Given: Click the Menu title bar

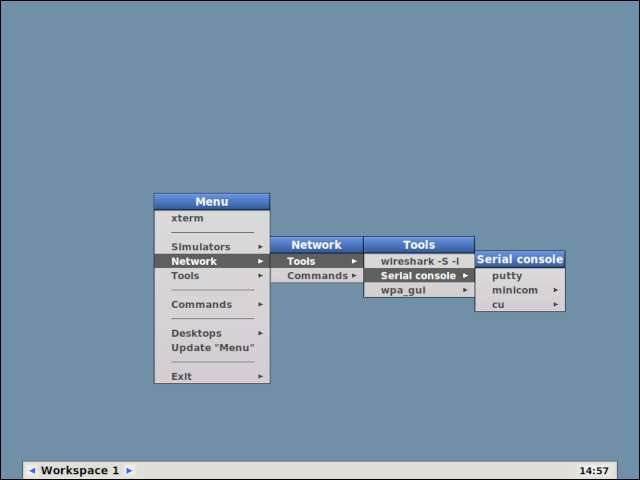Looking at the screenshot, I should click(212, 202).
